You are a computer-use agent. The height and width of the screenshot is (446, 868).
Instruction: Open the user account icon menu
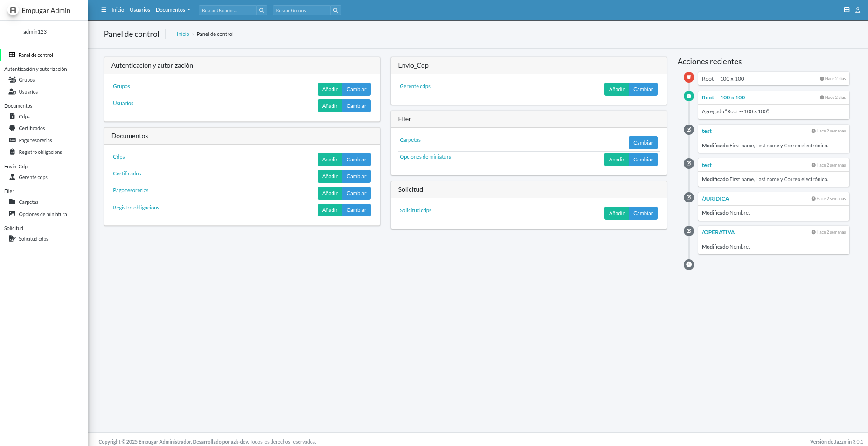point(858,10)
